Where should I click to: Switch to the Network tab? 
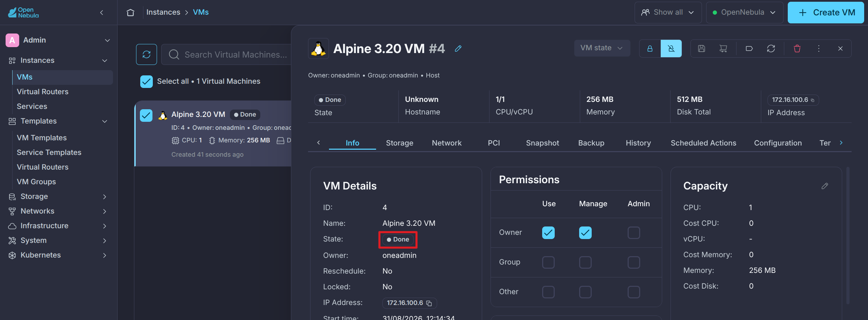coord(447,143)
